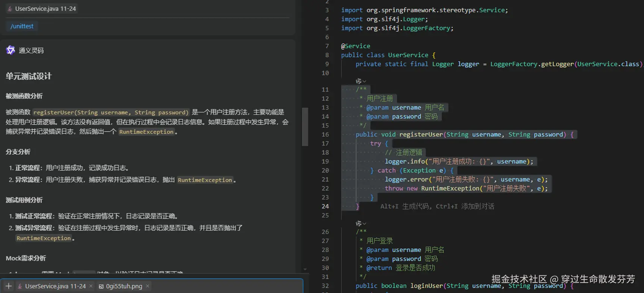Viewport: 644px width, 293px height.
Task: Click the try { statement
Action: tap(379, 143)
